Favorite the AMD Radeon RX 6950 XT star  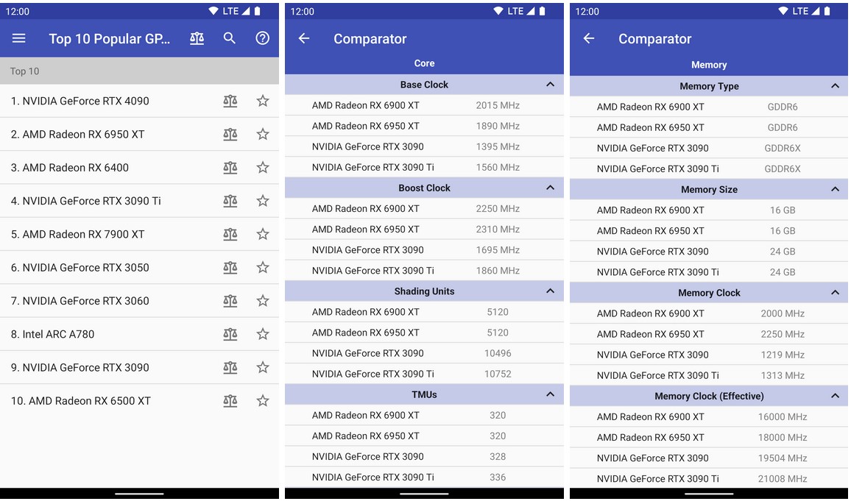(x=263, y=134)
